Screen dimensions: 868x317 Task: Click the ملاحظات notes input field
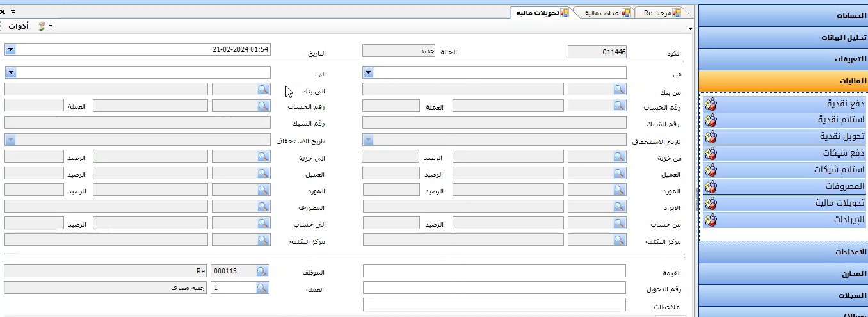pos(494,304)
